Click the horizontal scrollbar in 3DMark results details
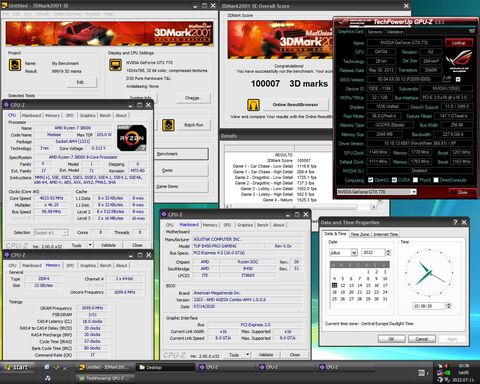Viewport: 480px width, 384px height. pos(301,207)
